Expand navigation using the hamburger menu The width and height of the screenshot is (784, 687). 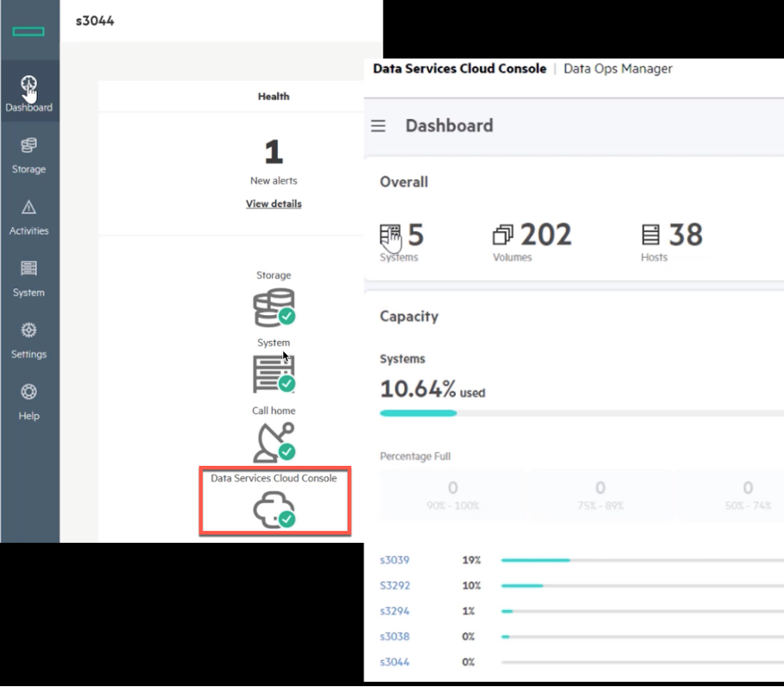coord(378,126)
